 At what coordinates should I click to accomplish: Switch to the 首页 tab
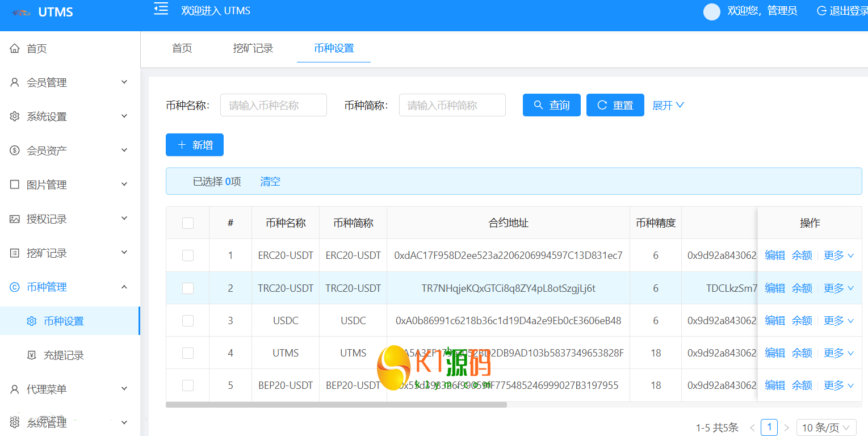[182, 48]
